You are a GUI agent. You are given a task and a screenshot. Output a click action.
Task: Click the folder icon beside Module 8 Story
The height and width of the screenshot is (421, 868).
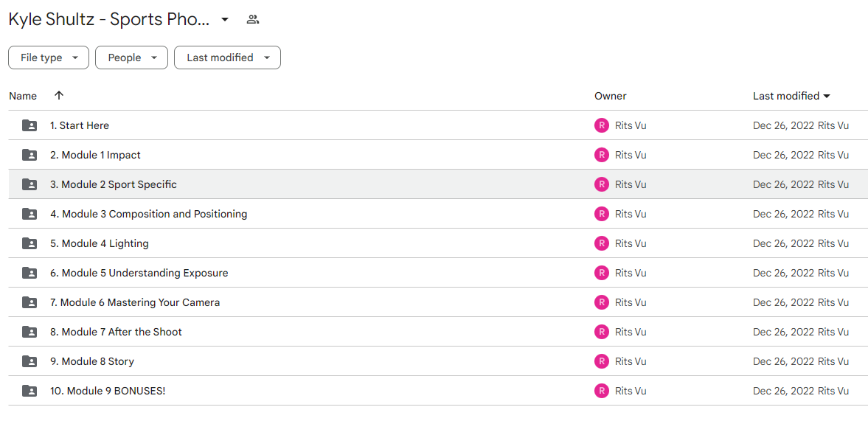(29, 362)
